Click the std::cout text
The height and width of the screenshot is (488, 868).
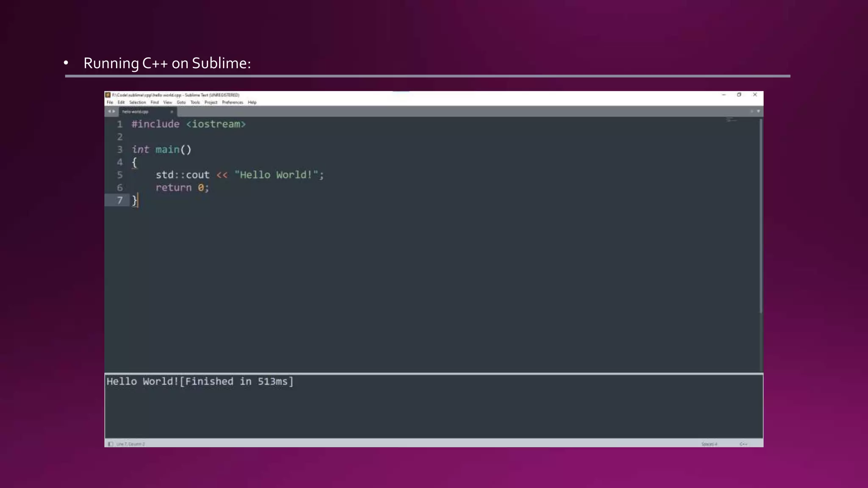(x=182, y=175)
